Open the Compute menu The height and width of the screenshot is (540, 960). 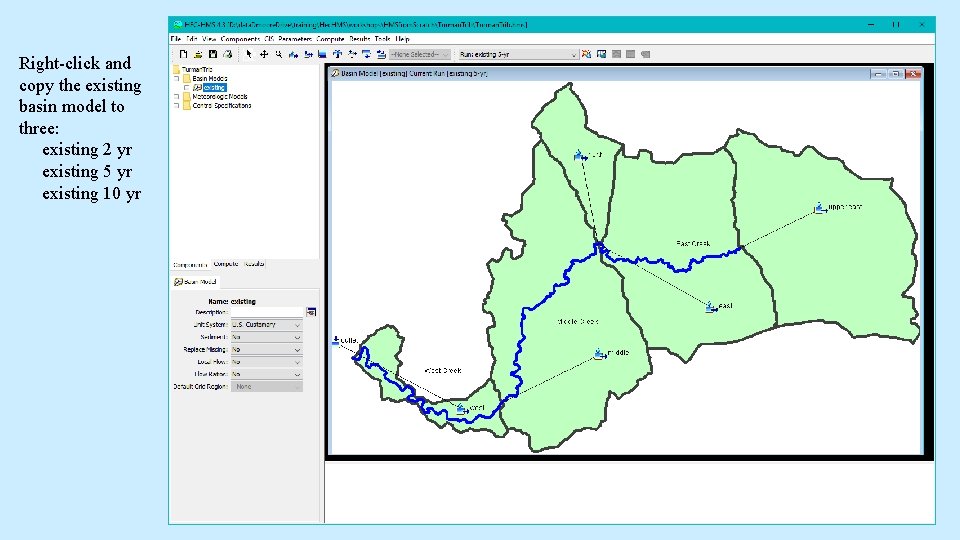tap(331, 39)
